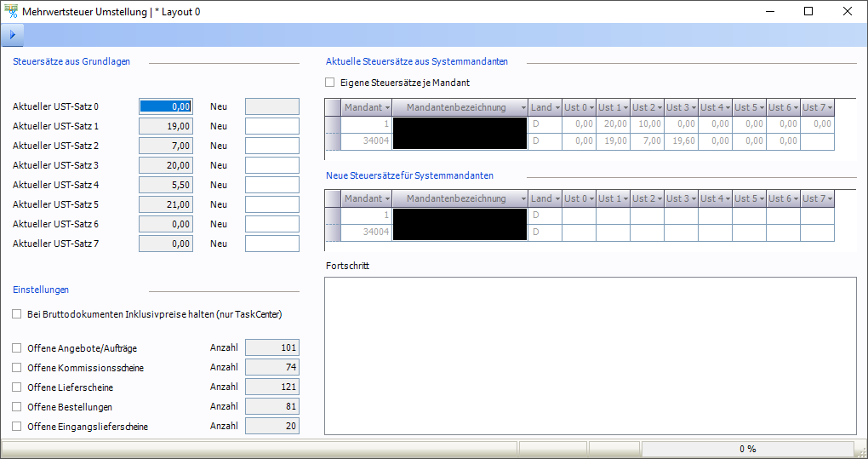Enable the Offene Lieferscheine checkbox
Viewport: 868px width, 459px height.
point(17,387)
